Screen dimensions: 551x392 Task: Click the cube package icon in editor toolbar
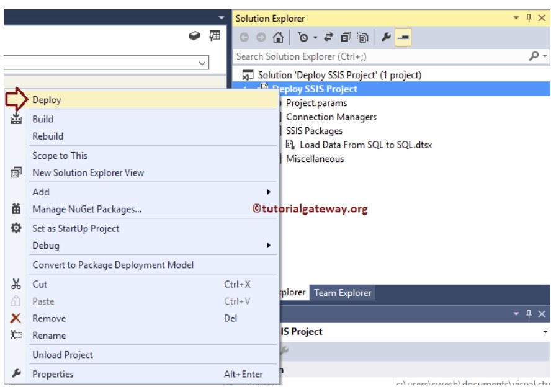194,35
